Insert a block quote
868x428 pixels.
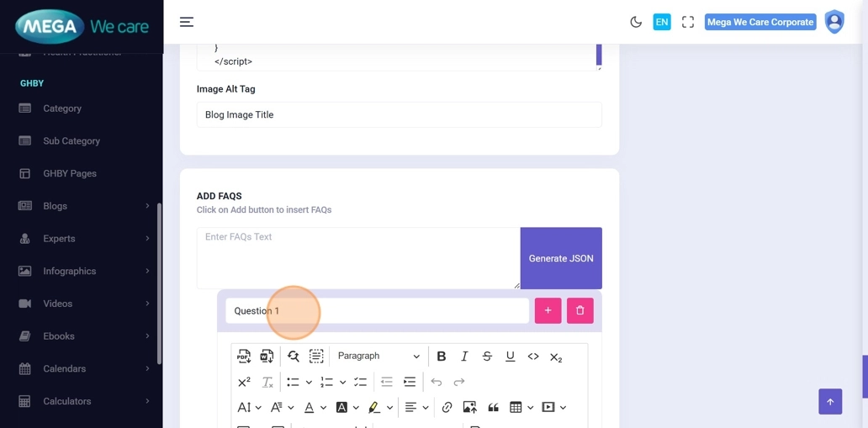(x=493, y=408)
